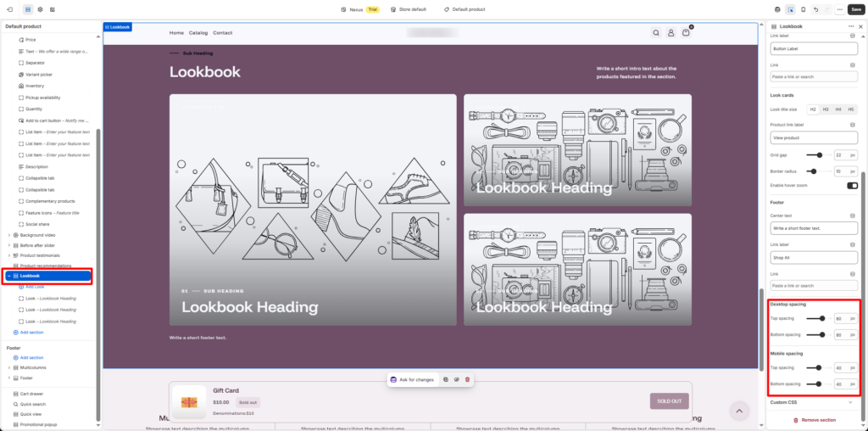
Task: Click the Gift Card product thumbnail
Action: [x=189, y=402]
